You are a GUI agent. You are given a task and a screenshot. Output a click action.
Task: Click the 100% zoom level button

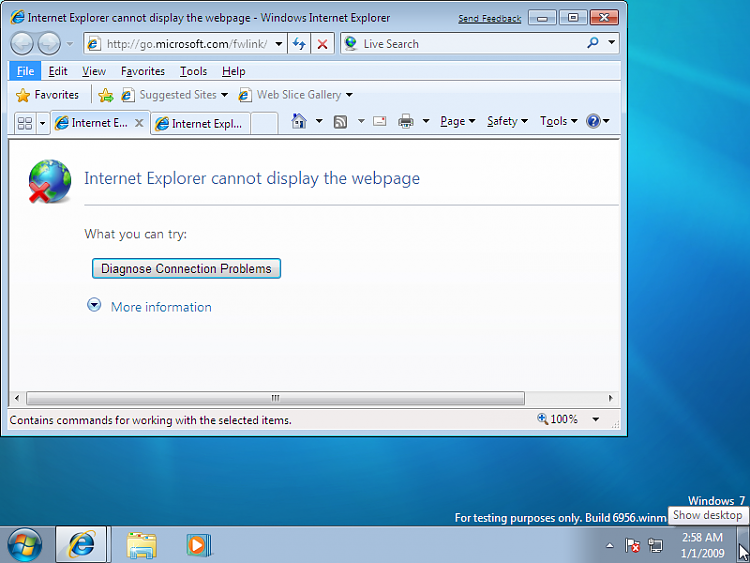(x=558, y=419)
